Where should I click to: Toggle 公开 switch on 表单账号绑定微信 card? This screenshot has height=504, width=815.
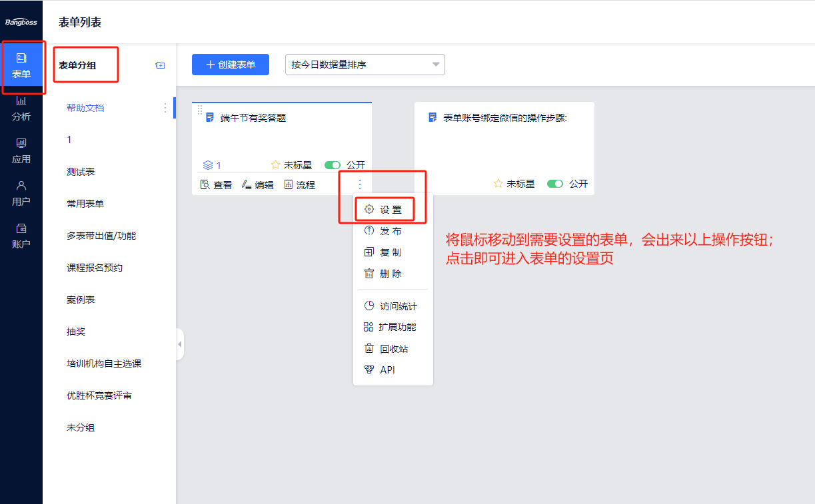(x=554, y=184)
